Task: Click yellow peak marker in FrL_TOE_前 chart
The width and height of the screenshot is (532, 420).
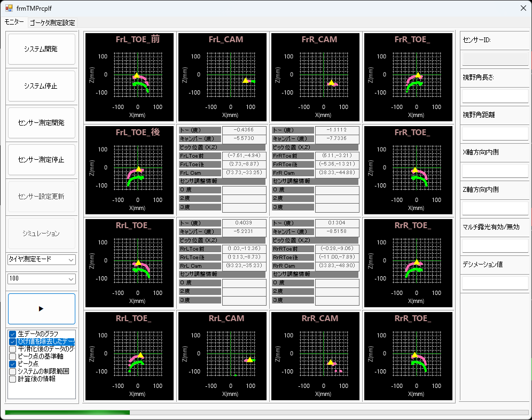Action: pos(136,76)
